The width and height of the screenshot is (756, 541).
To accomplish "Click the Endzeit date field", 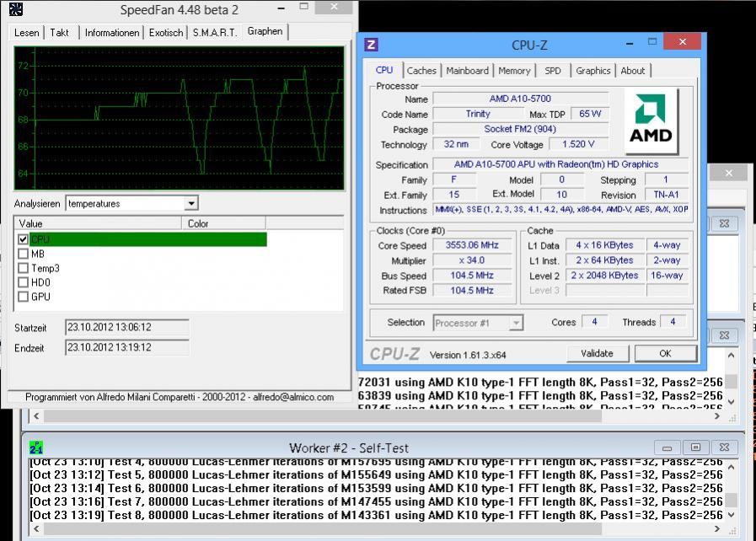I will click(126, 347).
